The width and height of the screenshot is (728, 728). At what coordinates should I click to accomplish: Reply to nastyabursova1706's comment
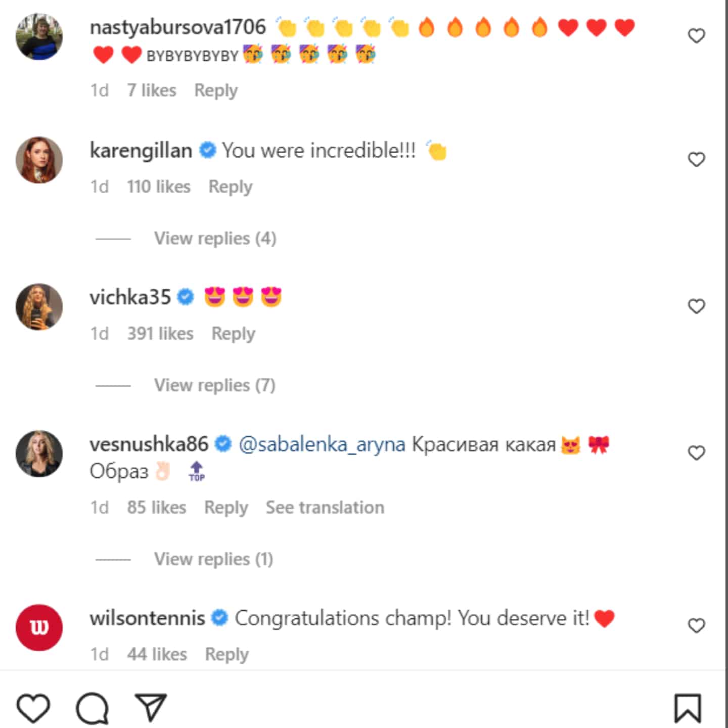coord(216,90)
